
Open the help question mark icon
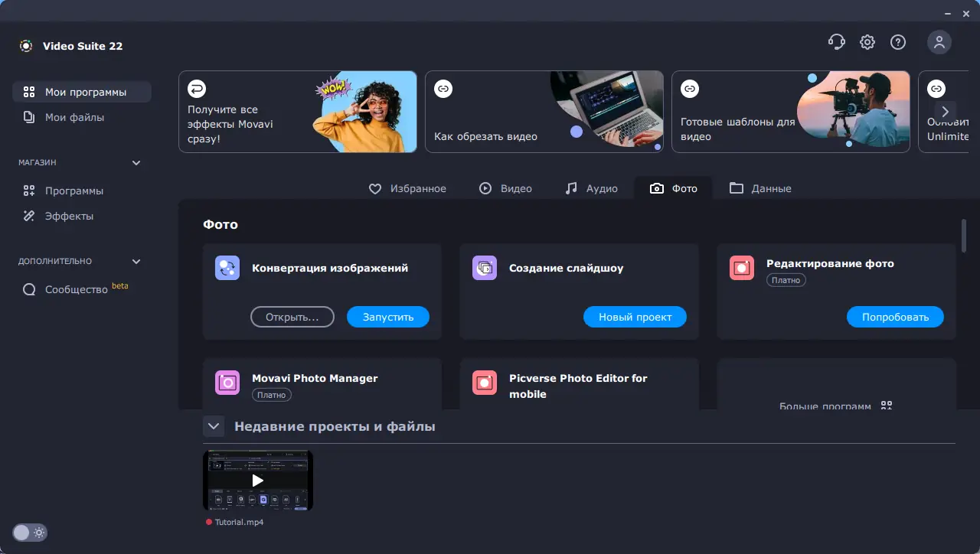[897, 42]
